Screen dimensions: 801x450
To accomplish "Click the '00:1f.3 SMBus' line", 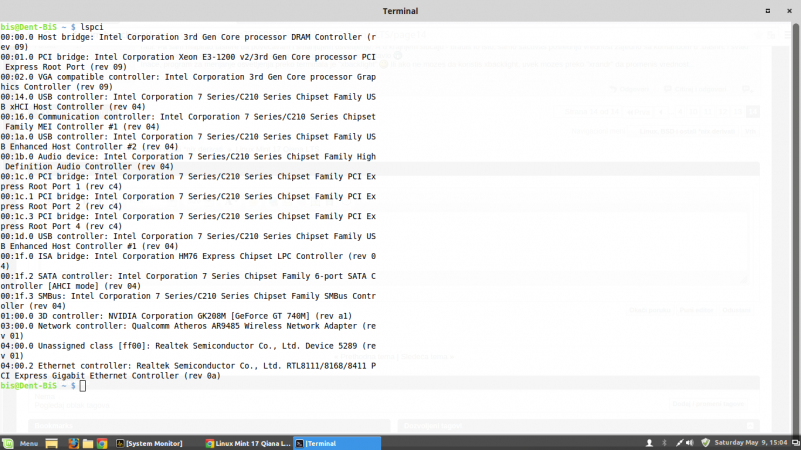I will pyautogui.click(x=188, y=301).
